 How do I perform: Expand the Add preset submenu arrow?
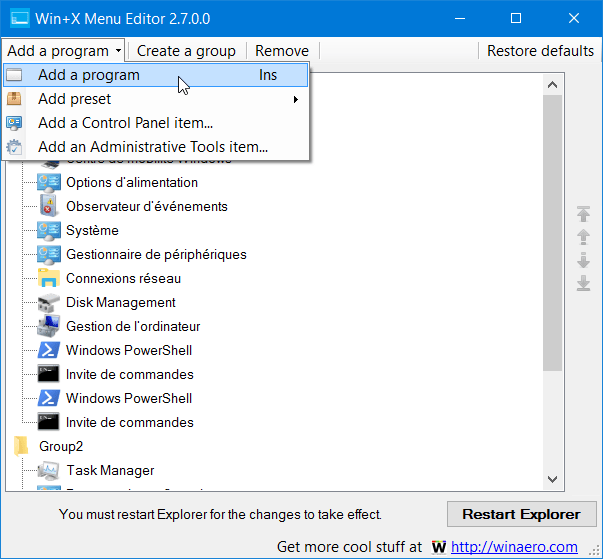coord(295,99)
